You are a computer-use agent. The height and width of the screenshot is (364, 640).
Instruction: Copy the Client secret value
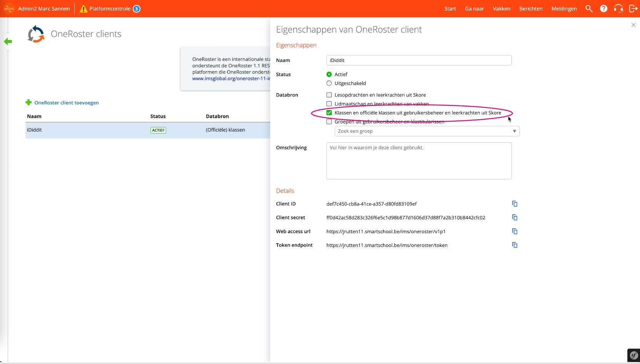(x=515, y=217)
